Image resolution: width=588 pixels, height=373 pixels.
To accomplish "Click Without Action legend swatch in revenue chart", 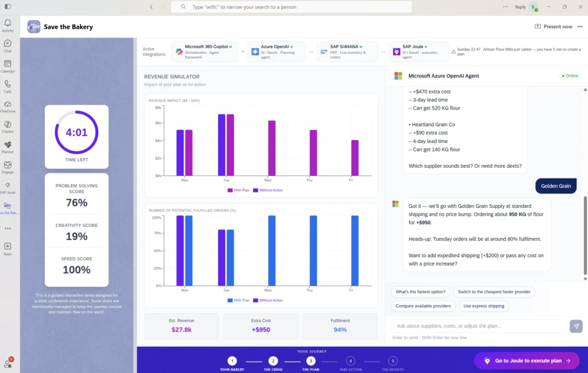I will click(256, 190).
